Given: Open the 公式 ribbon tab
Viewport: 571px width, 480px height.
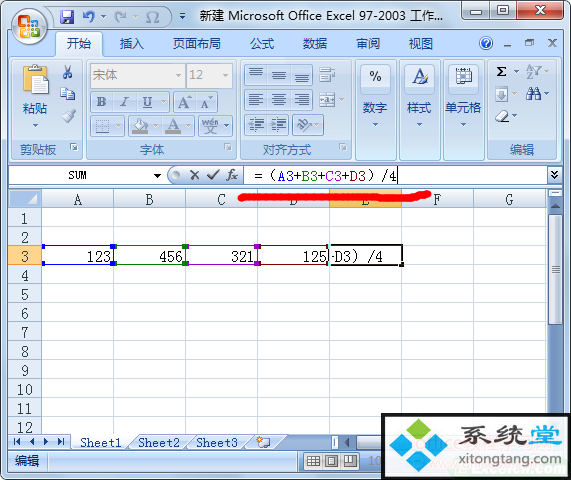Looking at the screenshot, I should 261,44.
